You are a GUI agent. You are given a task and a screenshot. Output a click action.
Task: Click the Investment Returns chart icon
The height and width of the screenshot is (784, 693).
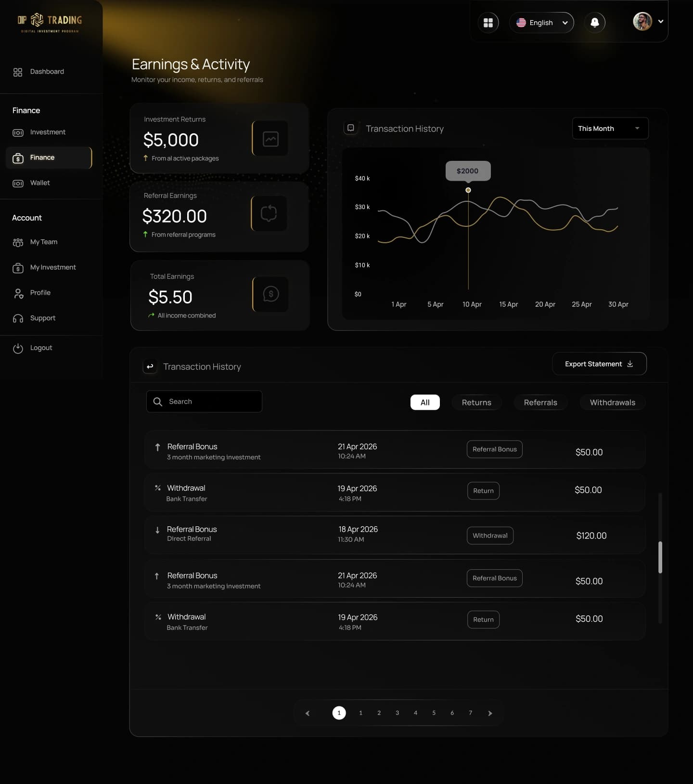(270, 139)
